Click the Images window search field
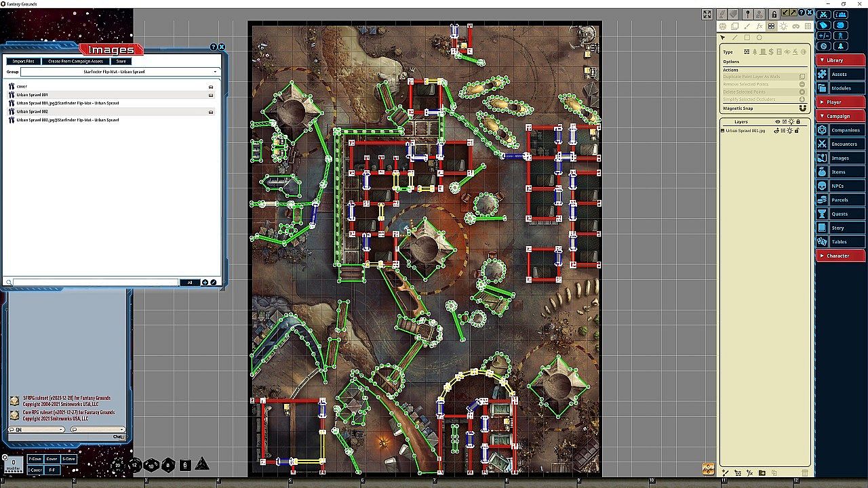This screenshot has width=868, height=488. click(95, 283)
